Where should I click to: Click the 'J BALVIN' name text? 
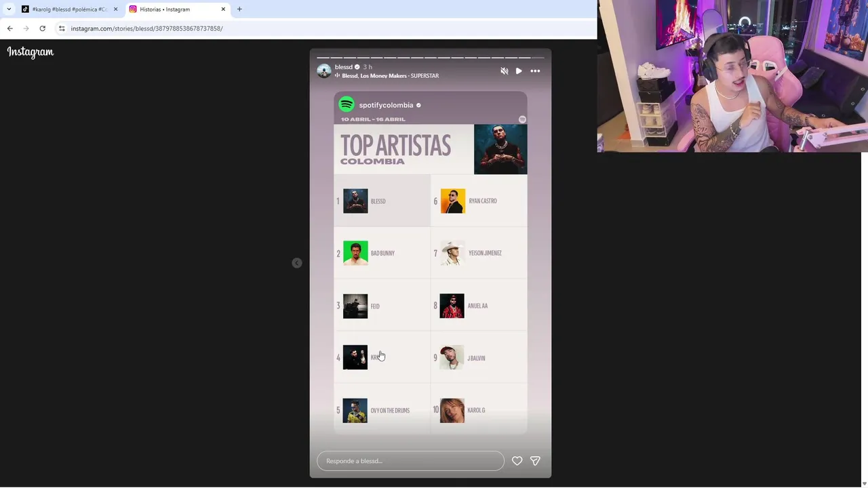(476, 359)
